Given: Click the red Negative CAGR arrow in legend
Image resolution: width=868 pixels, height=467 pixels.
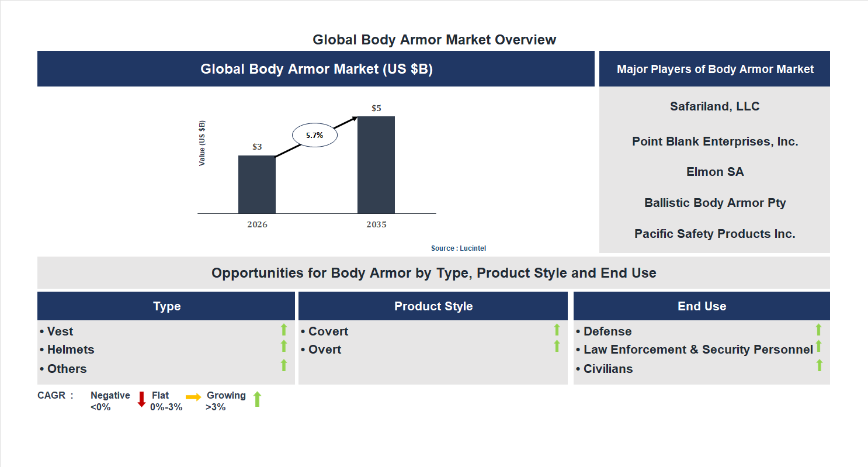Looking at the screenshot, I should pyautogui.click(x=141, y=400).
